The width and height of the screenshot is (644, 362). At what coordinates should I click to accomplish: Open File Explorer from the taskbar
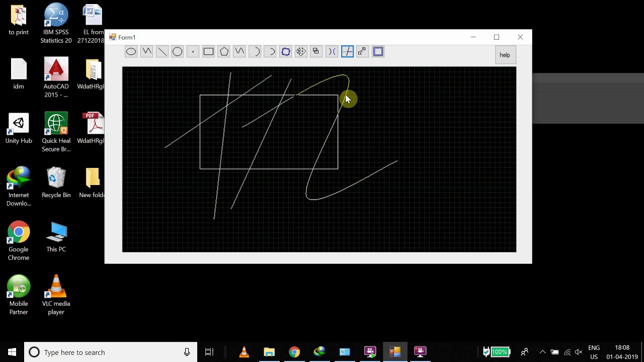[269, 352]
